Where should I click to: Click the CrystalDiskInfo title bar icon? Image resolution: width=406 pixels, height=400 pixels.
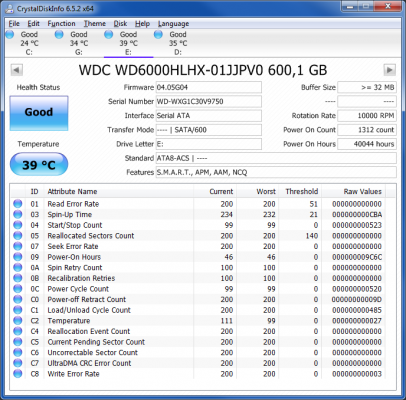click(x=10, y=9)
